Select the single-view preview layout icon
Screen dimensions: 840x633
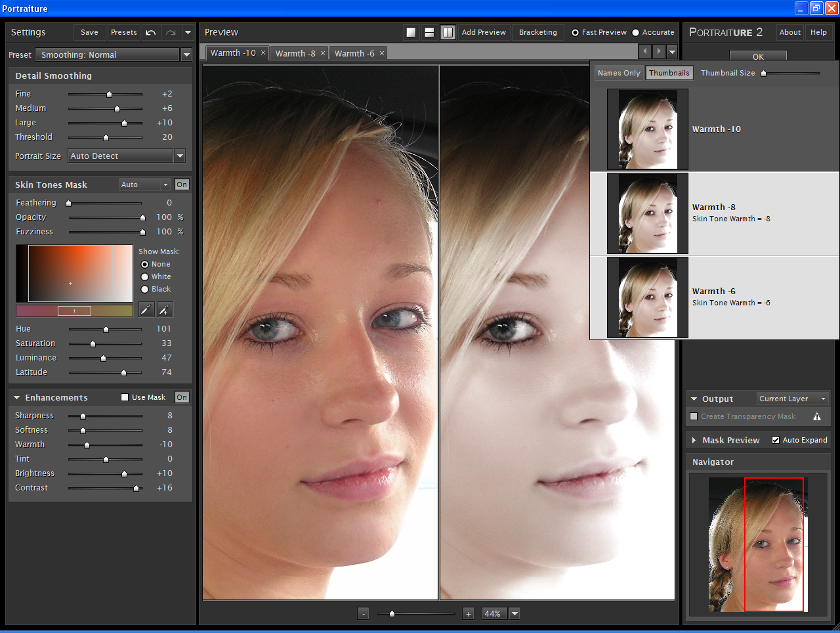tap(411, 32)
